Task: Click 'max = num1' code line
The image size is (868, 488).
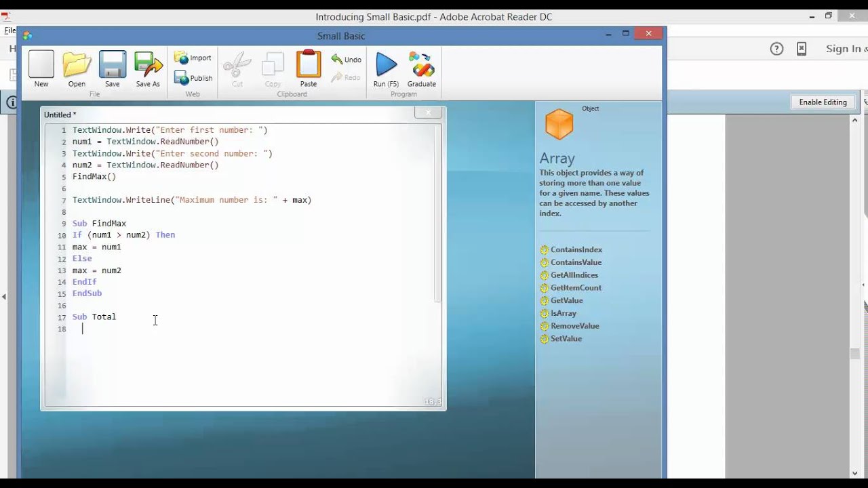Action: click(97, 247)
